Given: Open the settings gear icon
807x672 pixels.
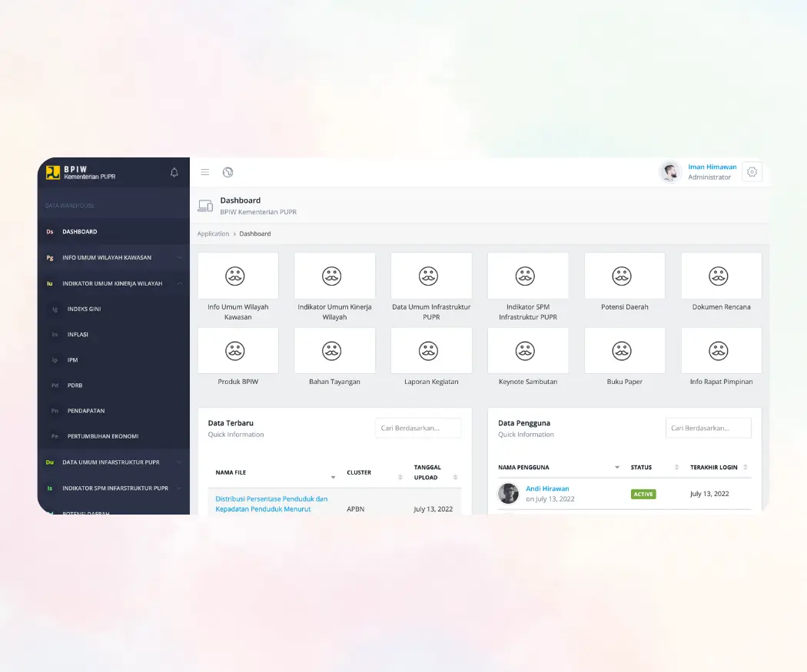Looking at the screenshot, I should pos(752,172).
